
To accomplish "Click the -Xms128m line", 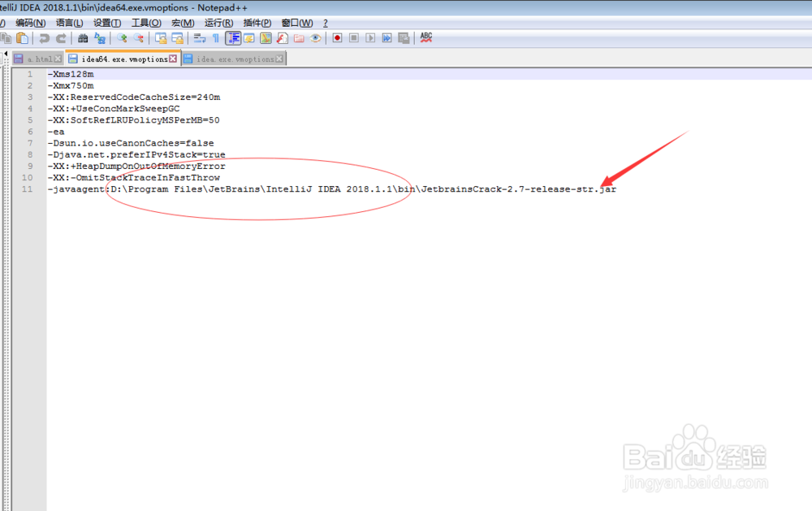I will point(71,74).
